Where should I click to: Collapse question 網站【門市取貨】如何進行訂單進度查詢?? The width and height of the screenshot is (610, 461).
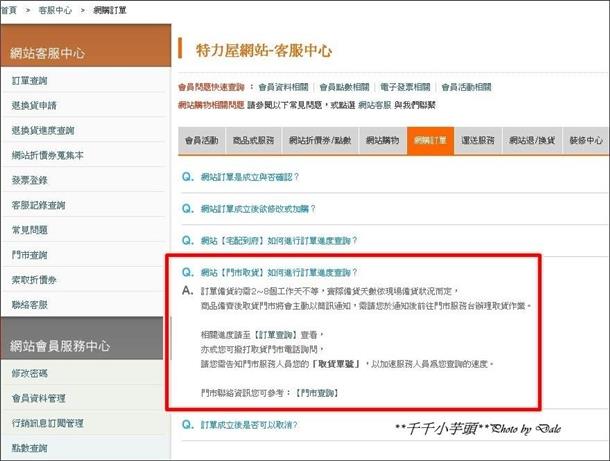pos(279,272)
